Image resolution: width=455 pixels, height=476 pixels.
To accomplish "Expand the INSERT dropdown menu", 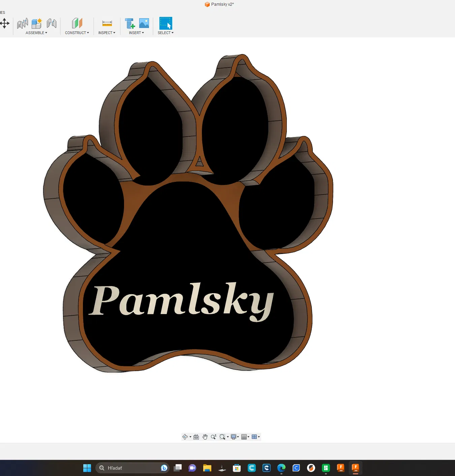I will (136, 33).
